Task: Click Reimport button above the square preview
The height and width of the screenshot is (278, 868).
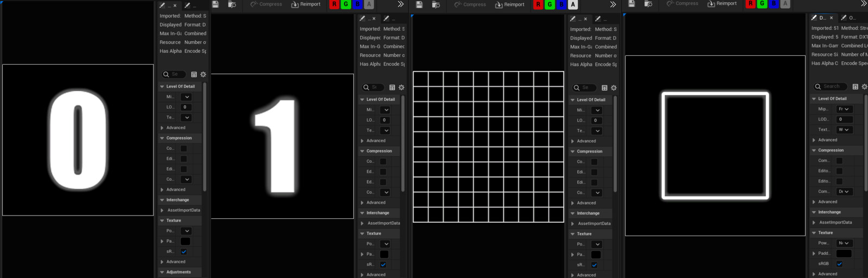Action: tap(722, 4)
